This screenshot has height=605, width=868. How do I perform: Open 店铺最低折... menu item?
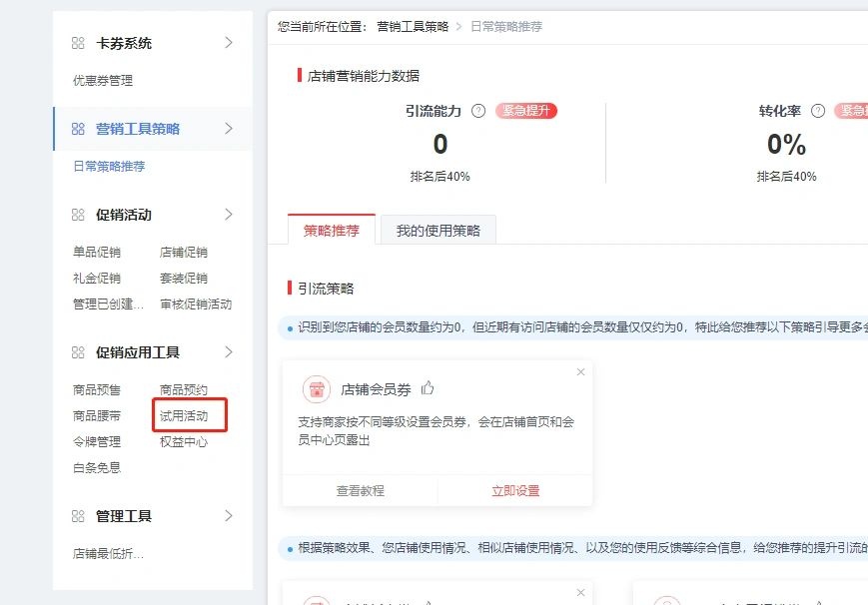pyautogui.click(x=109, y=554)
